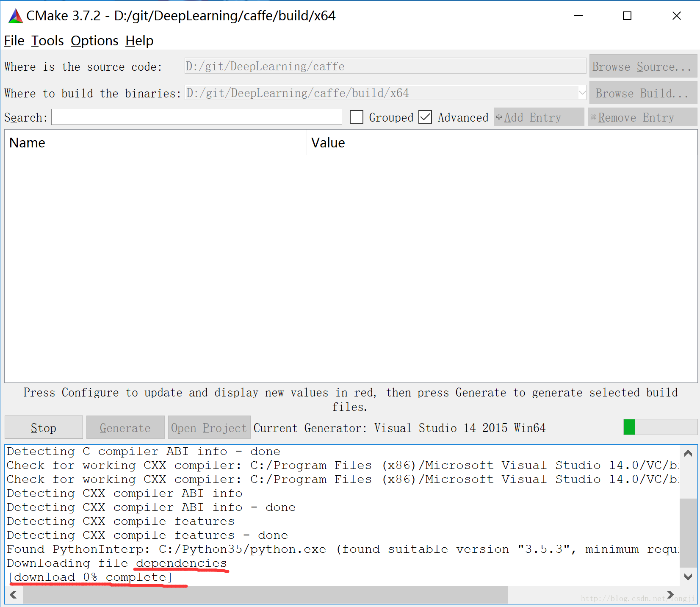The image size is (700, 607).
Task: Expand the build binaries path dropdown
Action: point(582,92)
